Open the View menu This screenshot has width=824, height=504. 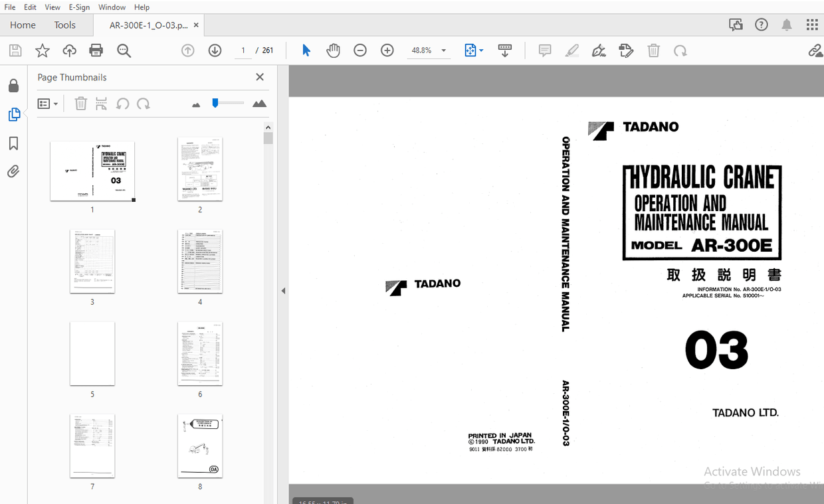tap(52, 7)
